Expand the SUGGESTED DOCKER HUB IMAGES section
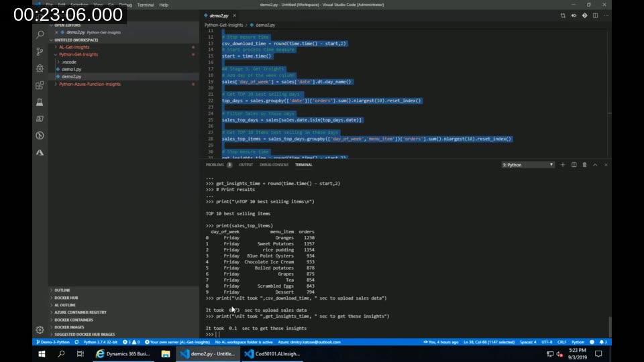644x362 pixels. (85, 335)
